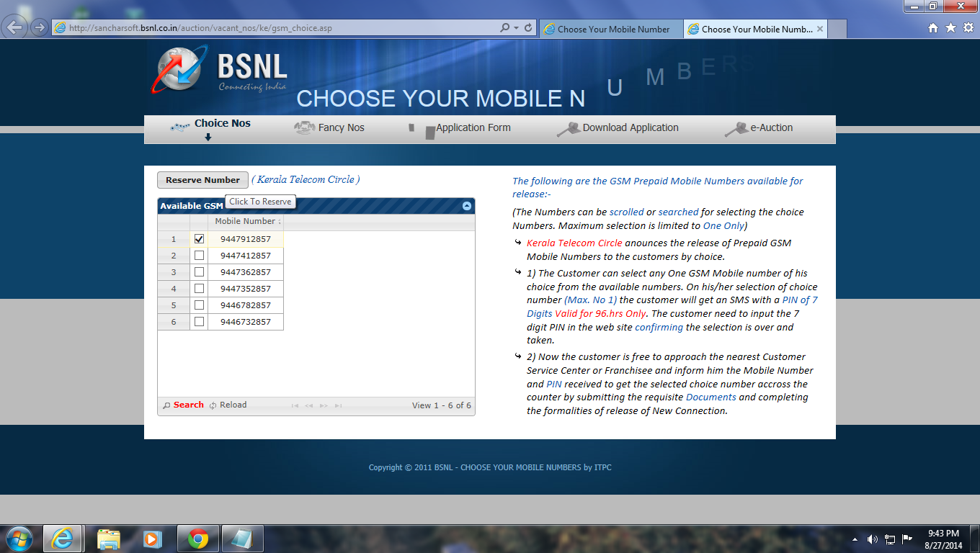Click the Reserve Number button

click(x=202, y=180)
